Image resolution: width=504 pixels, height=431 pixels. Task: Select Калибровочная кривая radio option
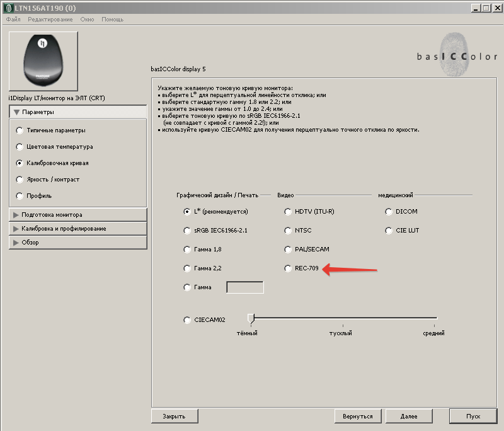tap(20, 163)
